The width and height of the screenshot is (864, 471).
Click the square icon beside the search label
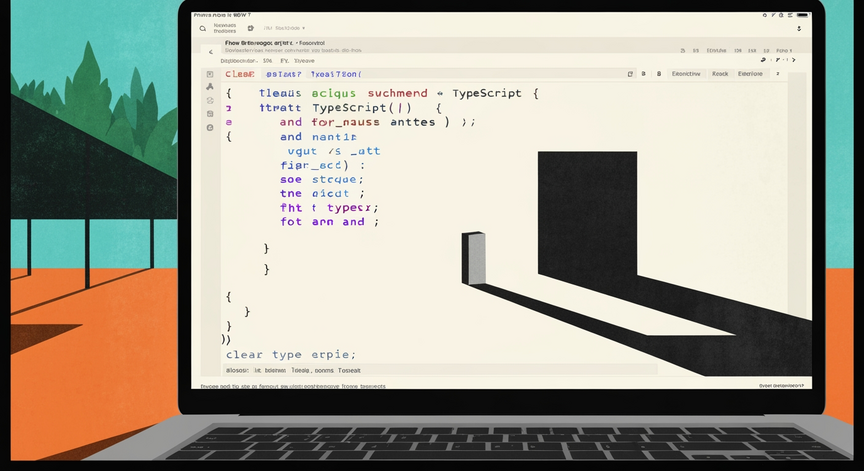[251, 28]
